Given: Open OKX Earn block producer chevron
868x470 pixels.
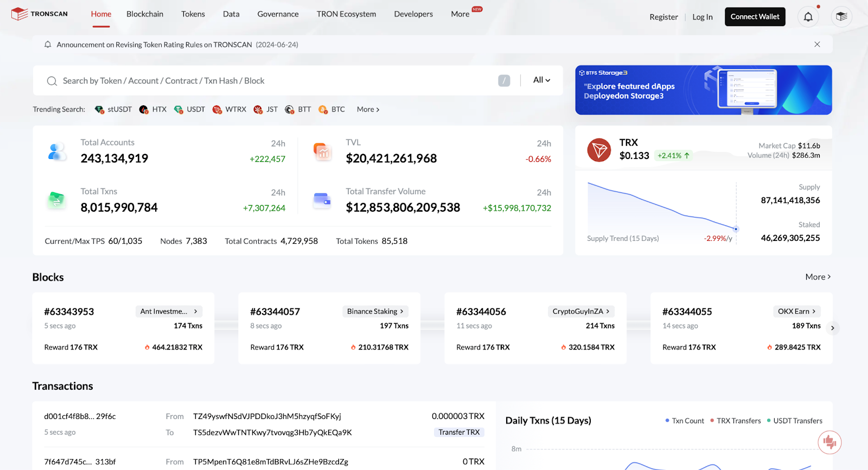Looking at the screenshot, I should [814, 312].
